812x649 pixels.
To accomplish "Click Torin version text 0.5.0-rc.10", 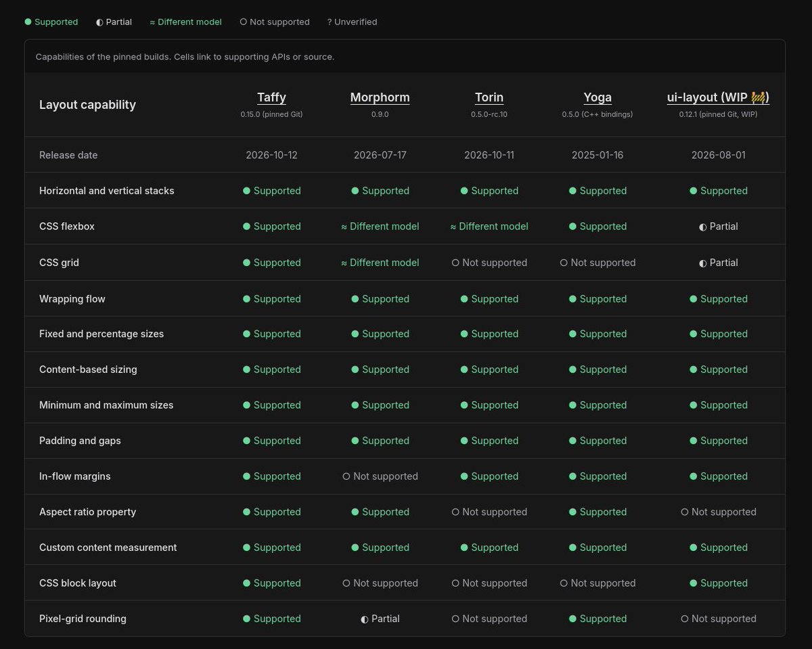I will point(489,114).
